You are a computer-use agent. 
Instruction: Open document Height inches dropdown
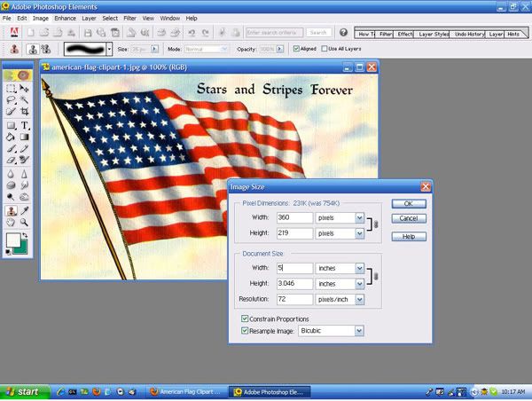click(359, 284)
